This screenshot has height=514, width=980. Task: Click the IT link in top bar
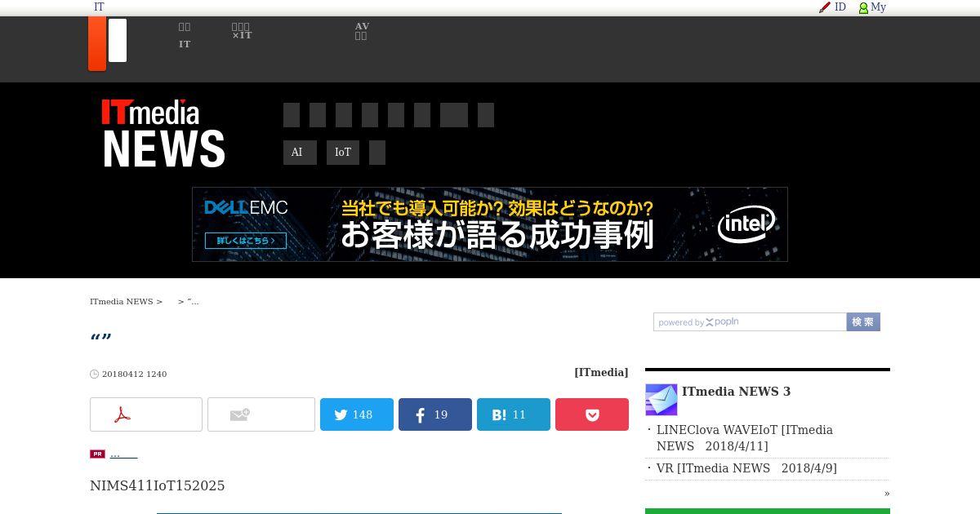click(x=99, y=7)
